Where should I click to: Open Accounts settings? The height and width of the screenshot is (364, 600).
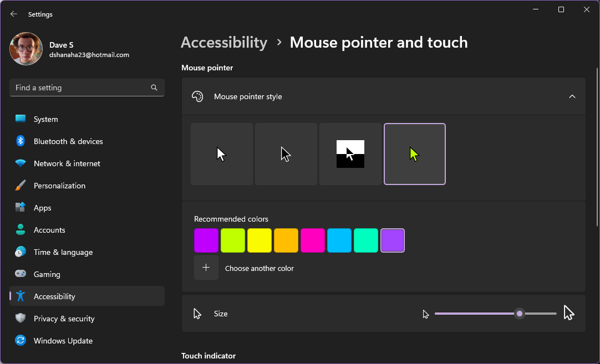(48, 229)
